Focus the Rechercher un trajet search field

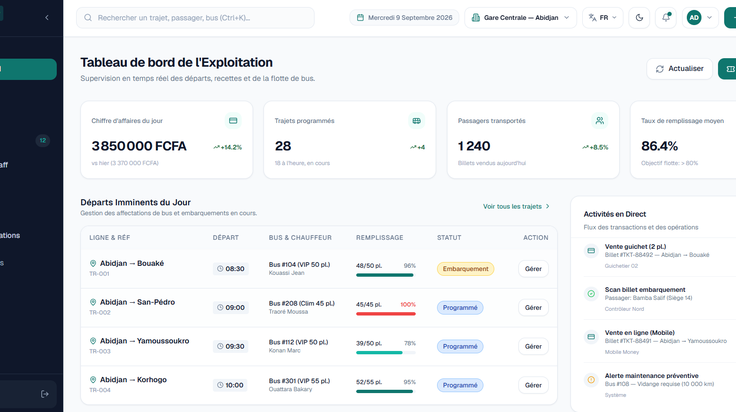click(x=195, y=18)
